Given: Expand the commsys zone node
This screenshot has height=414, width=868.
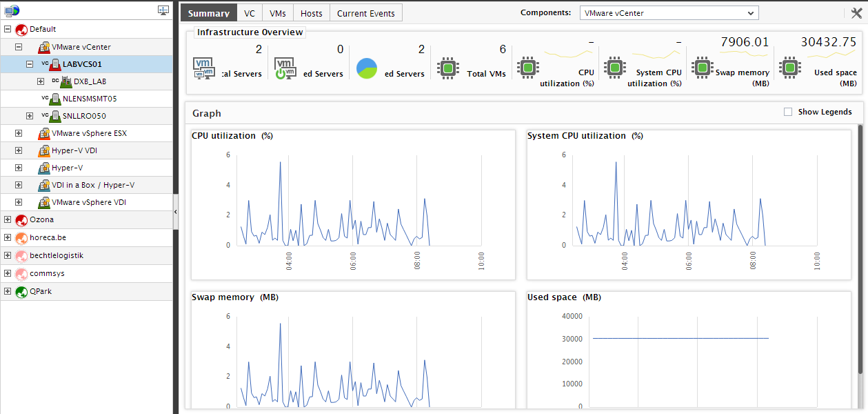Looking at the screenshot, I should click(x=8, y=274).
